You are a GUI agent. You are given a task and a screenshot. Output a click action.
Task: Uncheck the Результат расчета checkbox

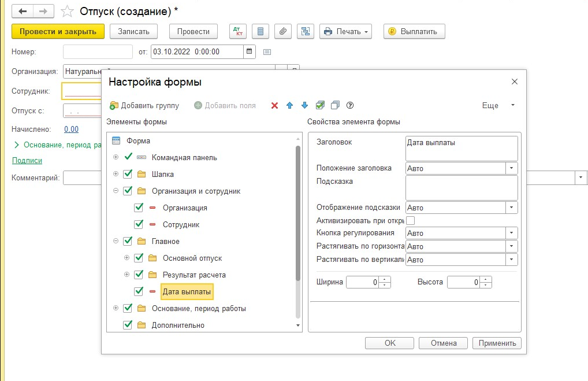click(139, 275)
